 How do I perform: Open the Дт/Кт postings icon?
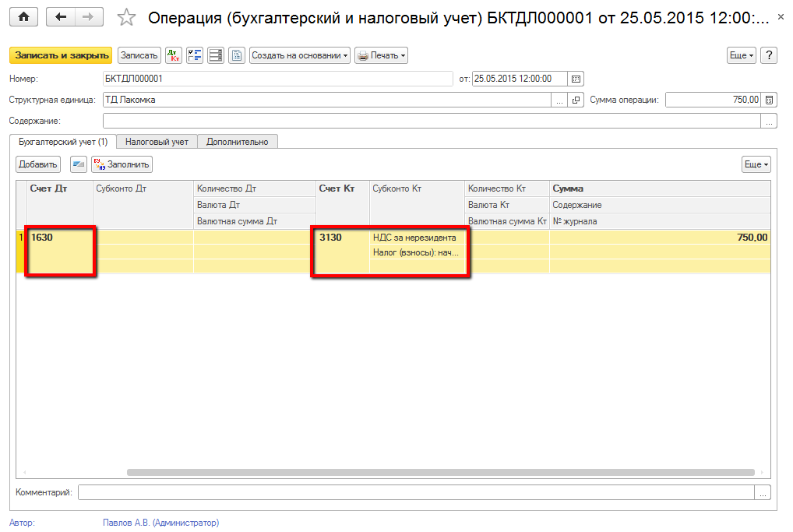pyautogui.click(x=174, y=55)
